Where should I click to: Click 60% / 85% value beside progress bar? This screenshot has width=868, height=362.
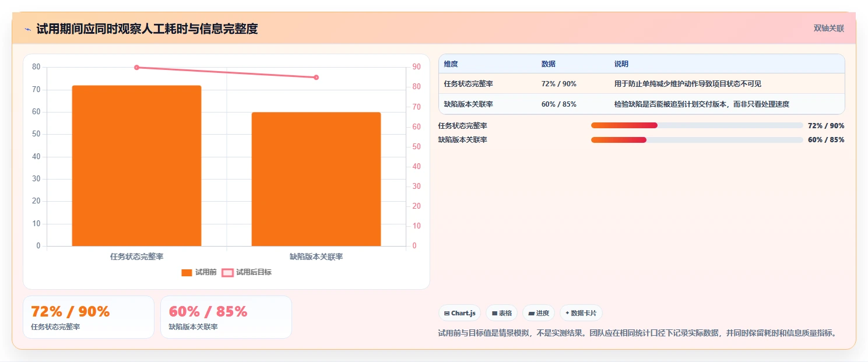pyautogui.click(x=826, y=139)
